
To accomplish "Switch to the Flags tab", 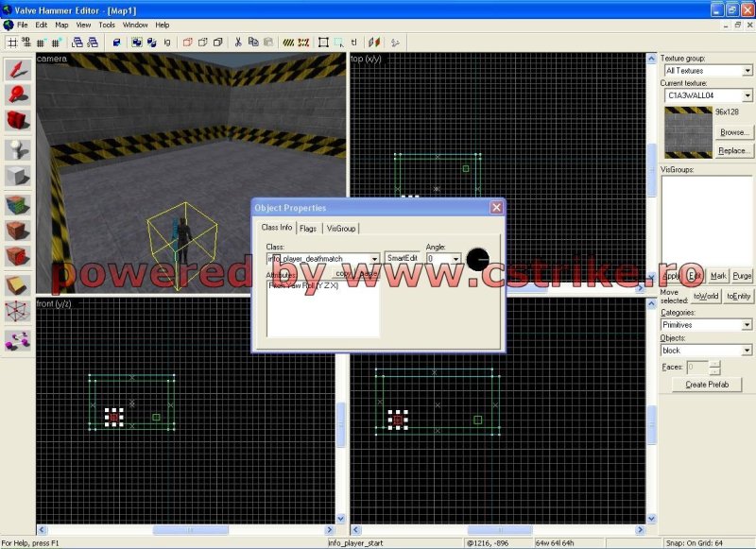I will [308, 228].
